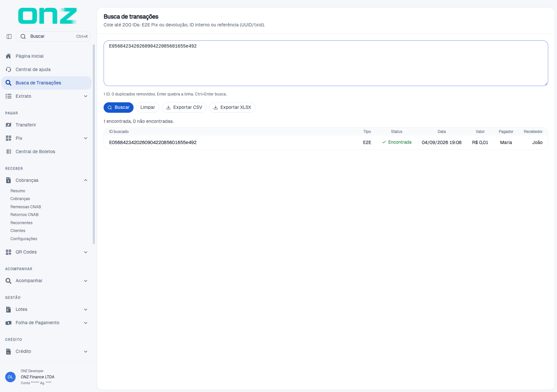
Task: Export results via Exportar XLSX
Action: [232, 108]
